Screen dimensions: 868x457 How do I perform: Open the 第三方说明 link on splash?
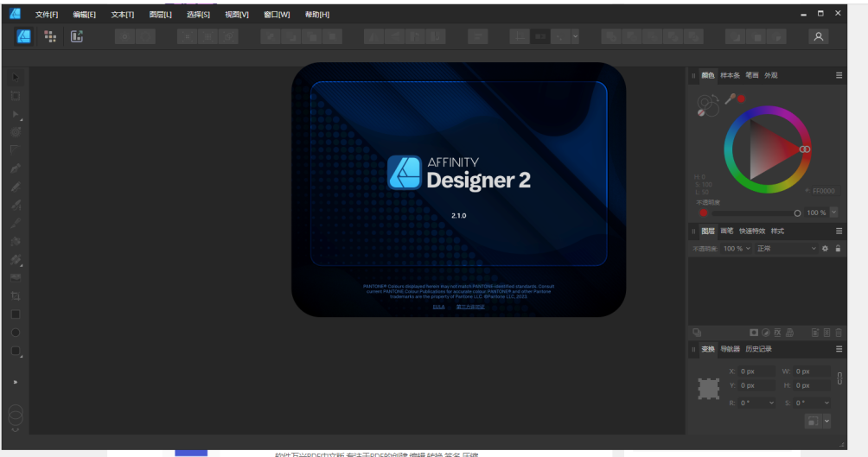click(470, 307)
